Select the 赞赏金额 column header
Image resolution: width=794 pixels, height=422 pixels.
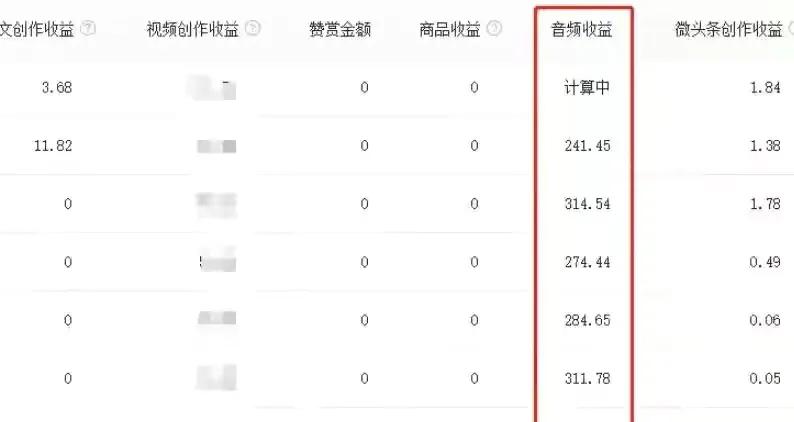click(340, 30)
